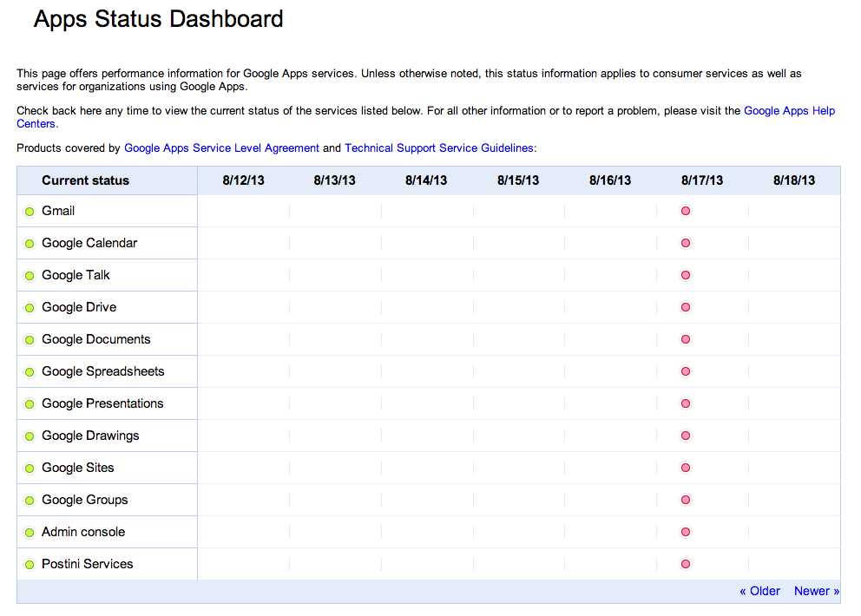The width and height of the screenshot is (861, 616).
Task: Click Google Presentations' red status dot
Action: [686, 403]
